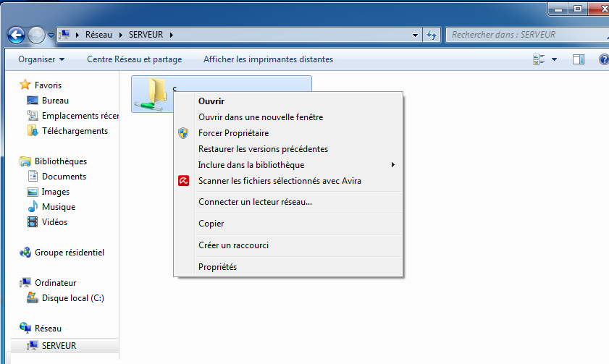Image resolution: width=609 pixels, height=364 pixels.
Task: Click the Back navigation arrow button
Action: [17, 35]
